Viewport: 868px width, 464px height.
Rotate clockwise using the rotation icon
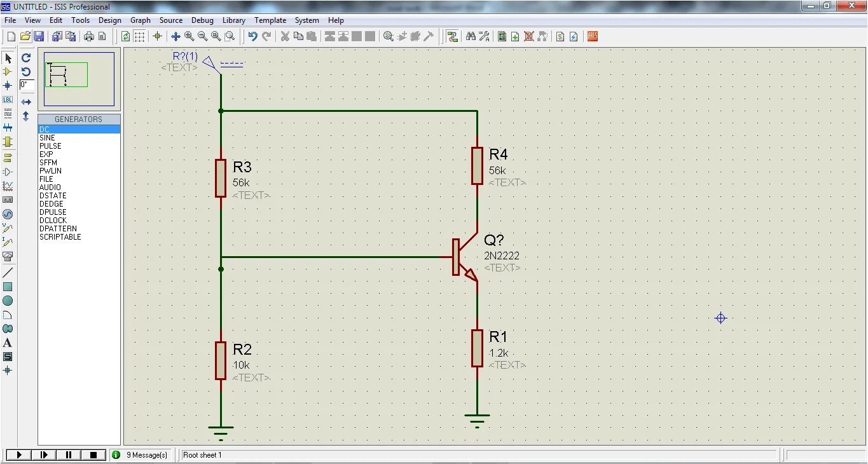(x=26, y=58)
